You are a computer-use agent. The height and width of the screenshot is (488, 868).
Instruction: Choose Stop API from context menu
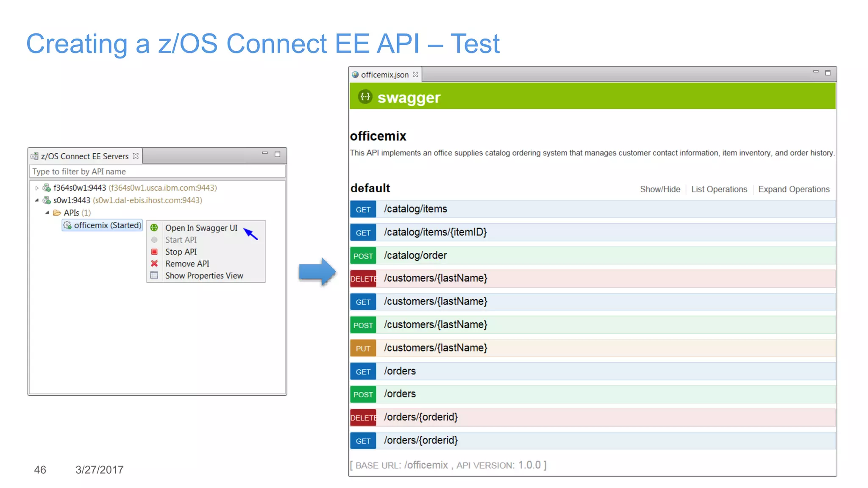point(181,252)
